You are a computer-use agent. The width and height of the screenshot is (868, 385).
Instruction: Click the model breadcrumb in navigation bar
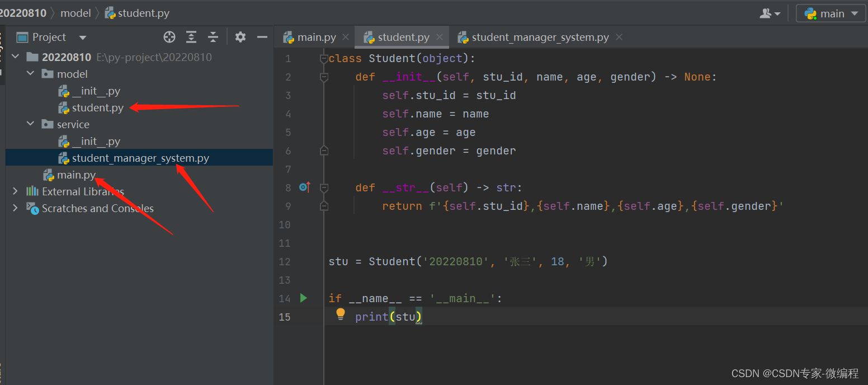pyautogui.click(x=76, y=13)
